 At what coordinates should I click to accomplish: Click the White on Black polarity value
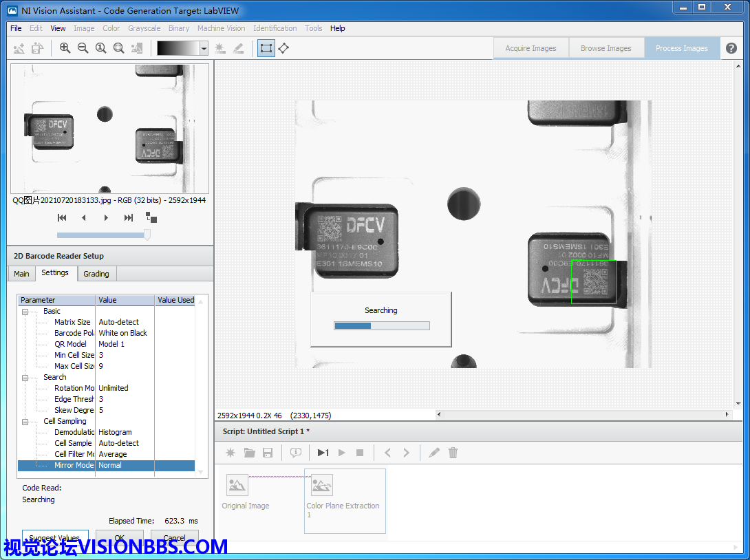pos(123,334)
